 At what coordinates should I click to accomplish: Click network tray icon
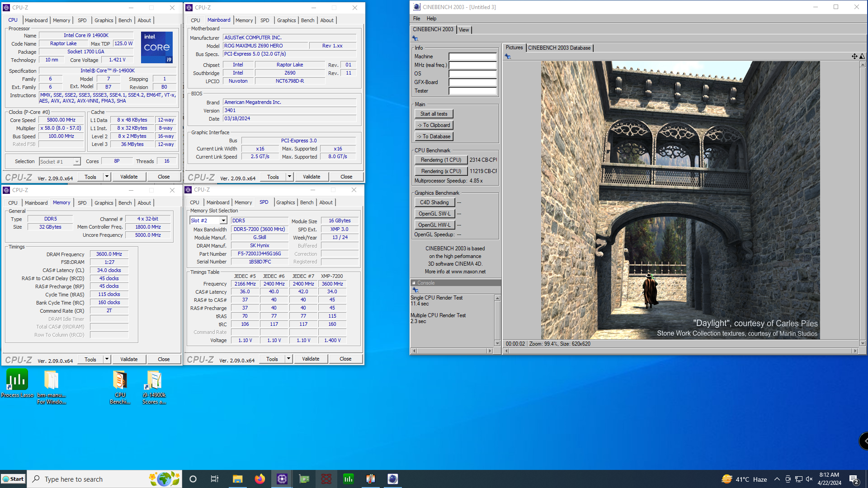pos(799,479)
